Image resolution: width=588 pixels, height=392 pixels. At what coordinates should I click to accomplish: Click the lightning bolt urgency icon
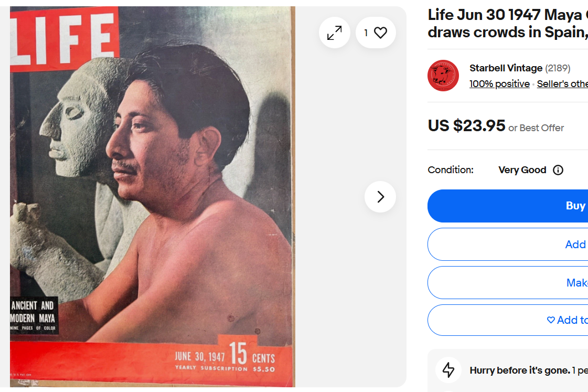448,370
